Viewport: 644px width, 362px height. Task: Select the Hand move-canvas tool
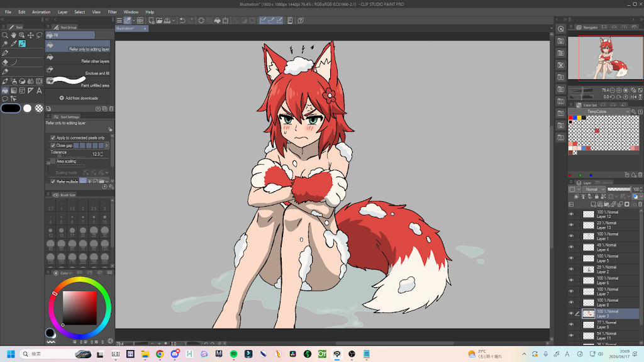[14, 35]
